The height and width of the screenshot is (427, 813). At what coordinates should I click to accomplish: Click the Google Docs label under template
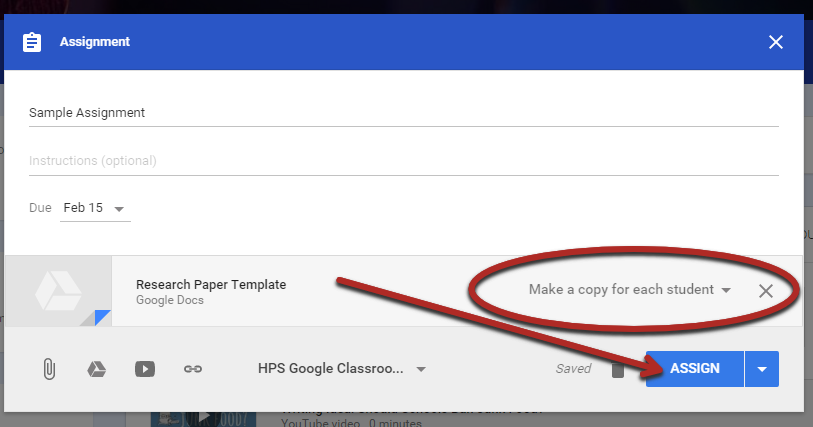click(x=170, y=300)
